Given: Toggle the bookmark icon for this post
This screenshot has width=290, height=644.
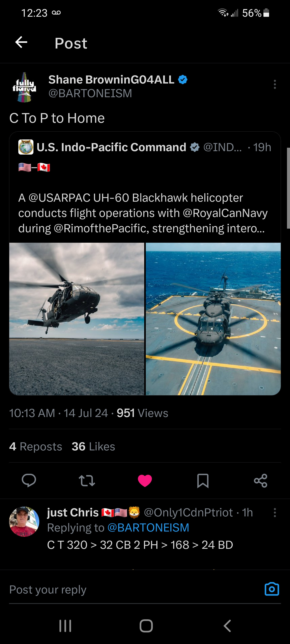Looking at the screenshot, I should pyautogui.click(x=203, y=481).
